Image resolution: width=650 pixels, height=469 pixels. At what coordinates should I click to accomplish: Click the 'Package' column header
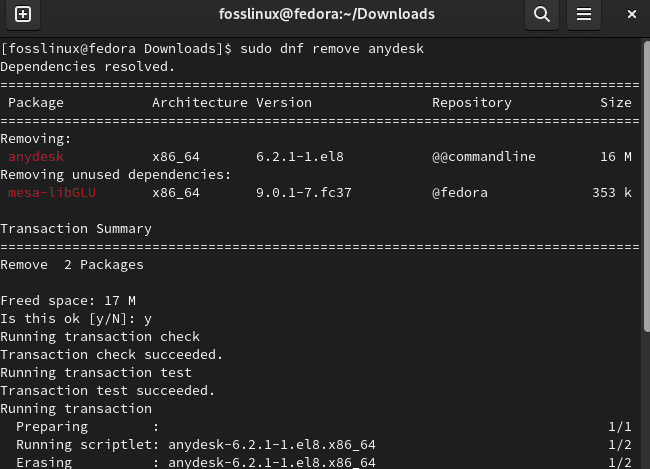36,103
